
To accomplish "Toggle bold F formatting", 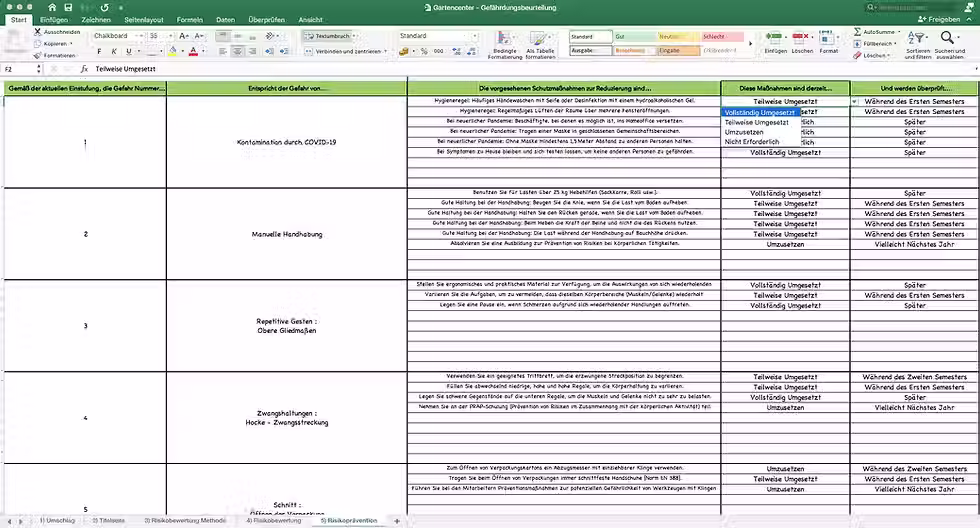I will tap(99, 51).
